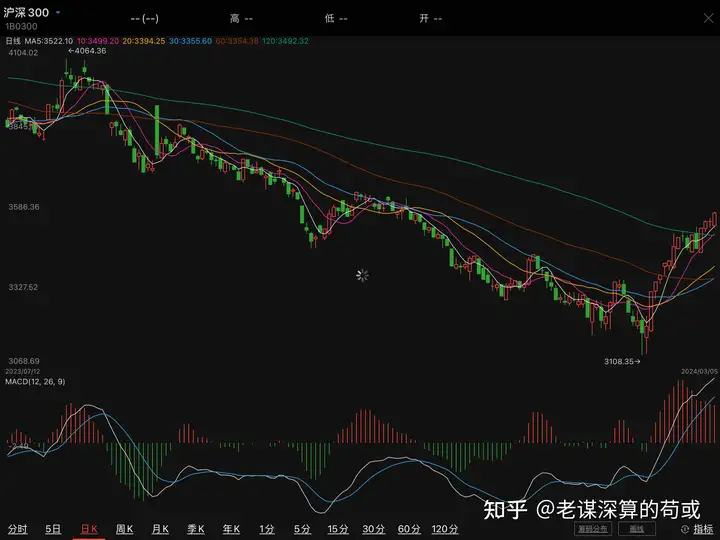Click the MA30 value 3355.60
Image resolution: width=720 pixels, height=540 pixels.
pos(190,41)
